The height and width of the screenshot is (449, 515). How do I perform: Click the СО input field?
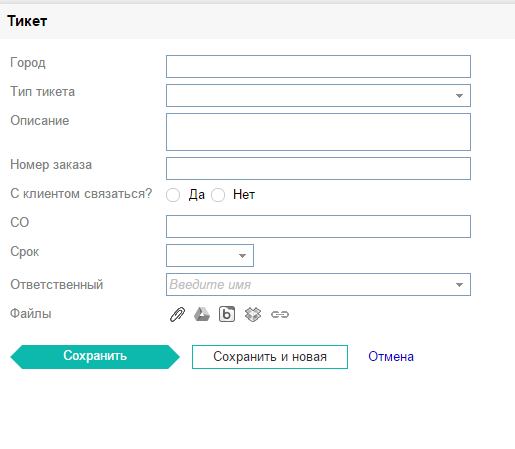[318, 227]
